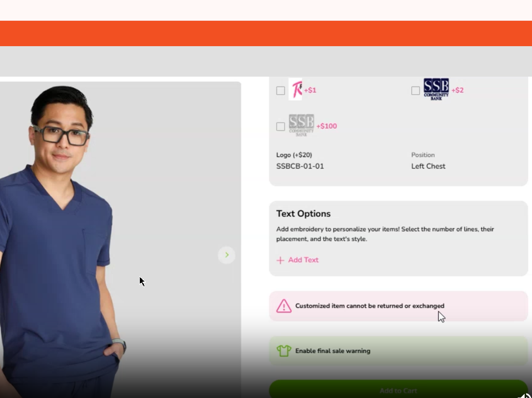
Task: Click the SSBCB-01-01 logo code
Action: (x=300, y=166)
